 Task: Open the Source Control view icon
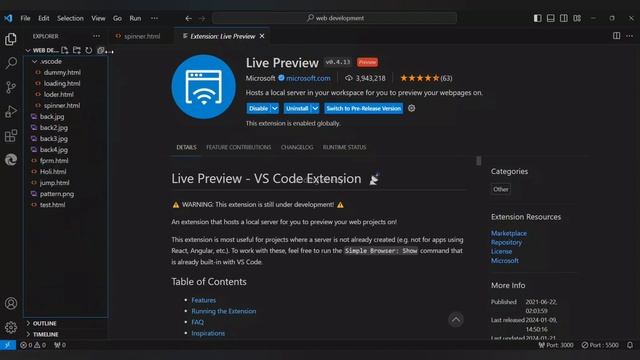(11, 87)
